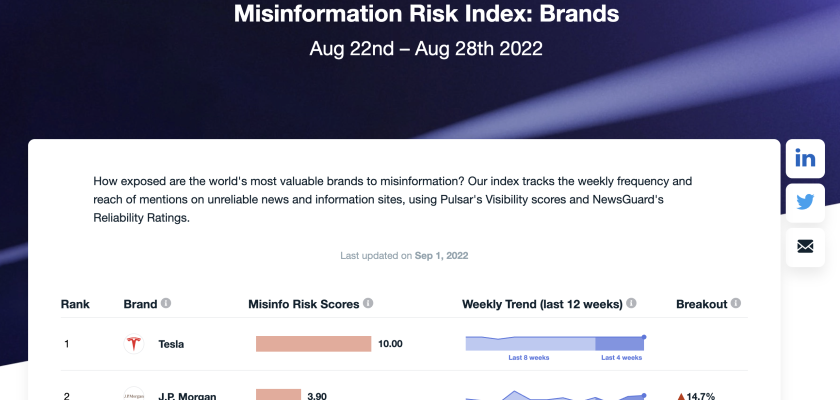Screen dimensions: 840x400
Task: Click the info icon beside Brand
Action: point(166,303)
